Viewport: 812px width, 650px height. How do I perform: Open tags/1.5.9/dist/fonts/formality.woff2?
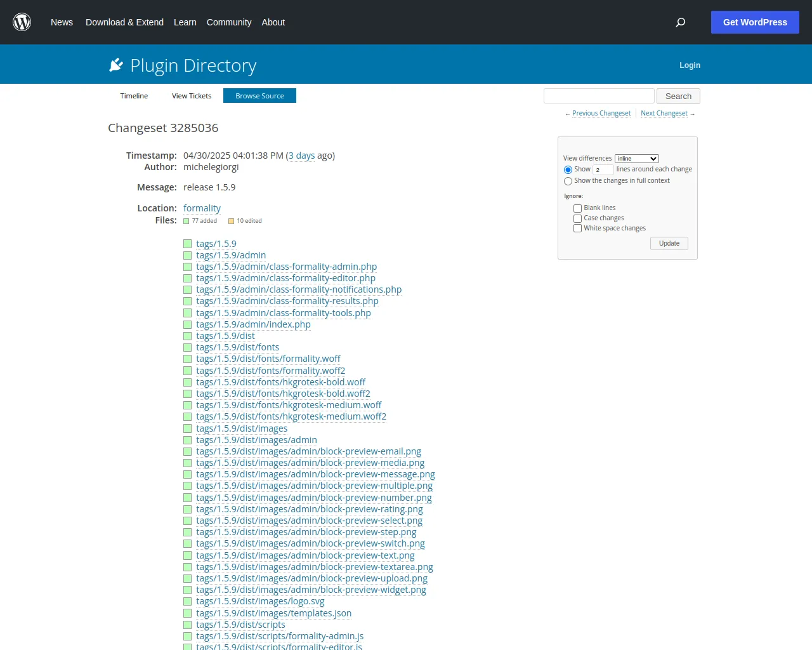271,371
